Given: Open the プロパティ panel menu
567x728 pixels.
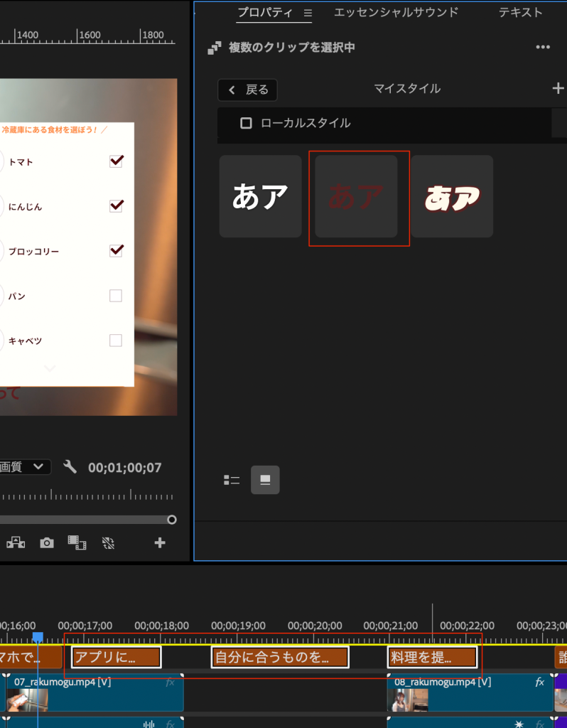Looking at the screenshot, I should point(308,13).
